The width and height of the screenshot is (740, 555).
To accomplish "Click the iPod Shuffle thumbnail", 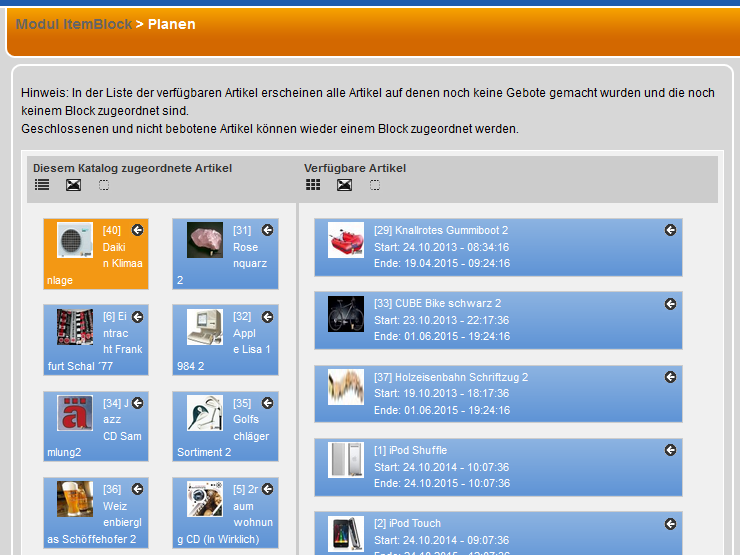I will click(x=346, y=460).
